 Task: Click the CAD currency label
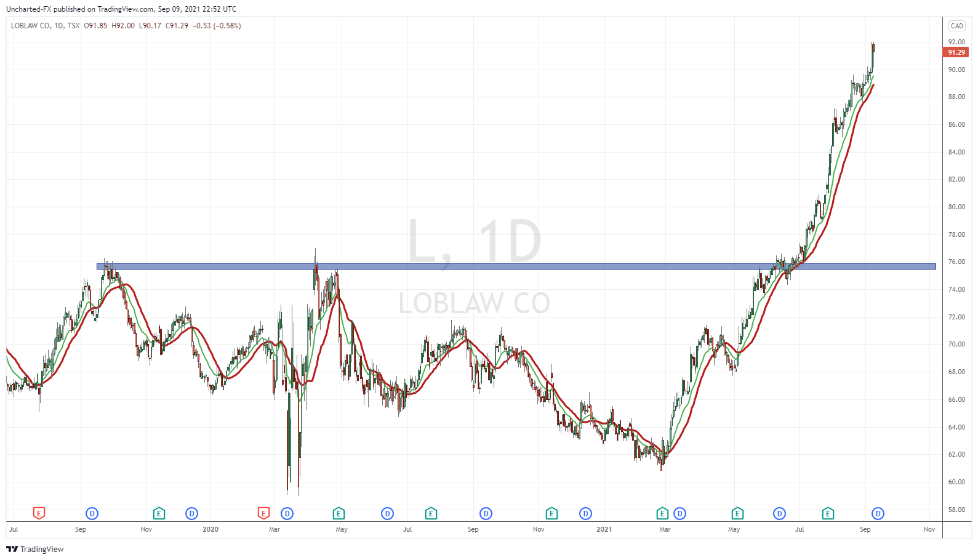pos(956,26)
